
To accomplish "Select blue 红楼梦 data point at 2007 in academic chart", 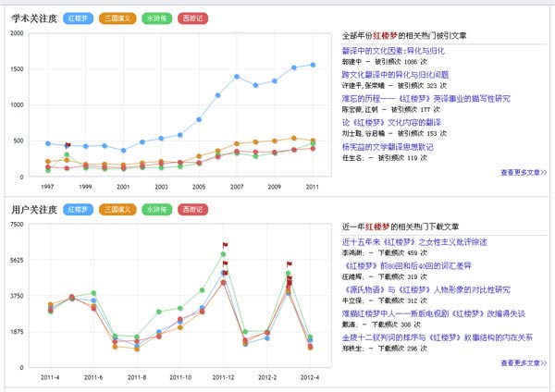I will coord(237,77).
